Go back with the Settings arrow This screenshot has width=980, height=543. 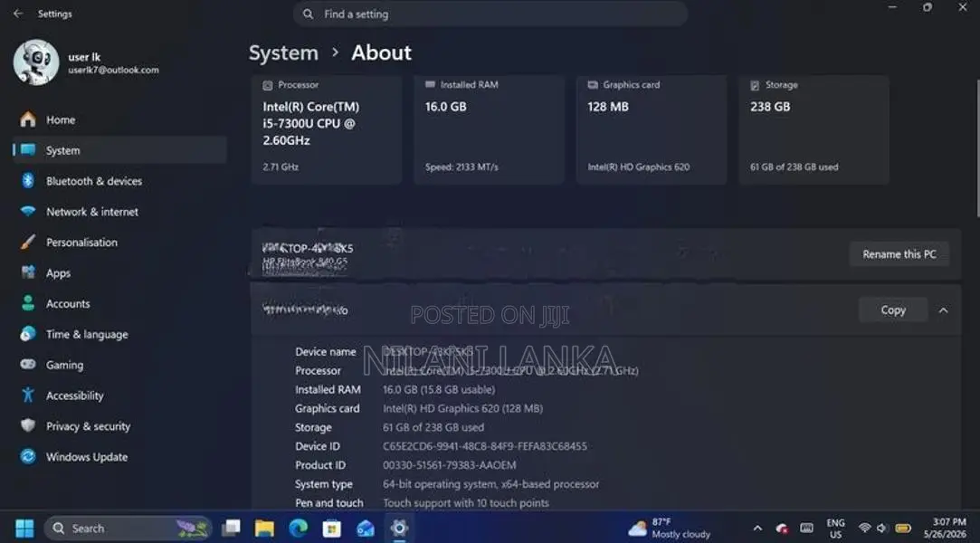tap(18, 13)
